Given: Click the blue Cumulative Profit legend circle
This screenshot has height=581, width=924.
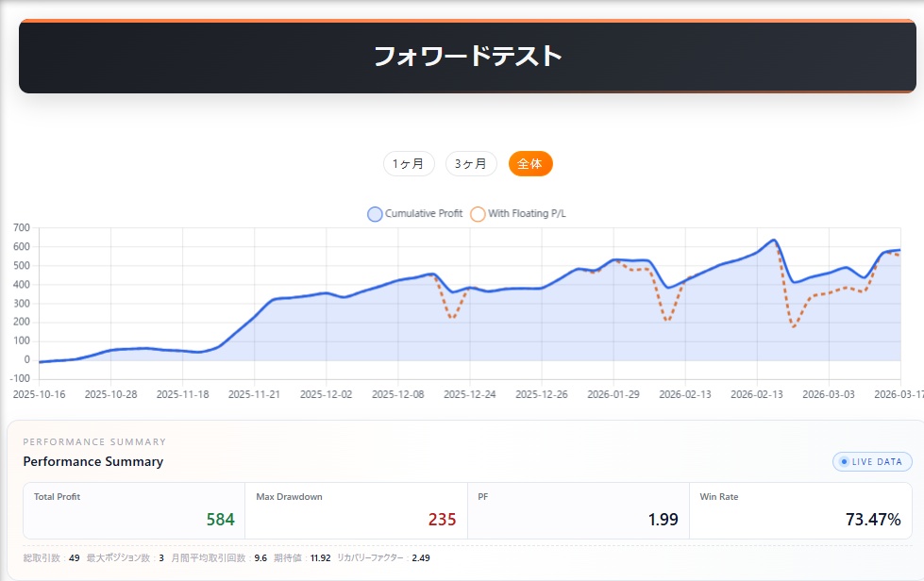Looking at the screenshot, I should [x=375, y=214].
